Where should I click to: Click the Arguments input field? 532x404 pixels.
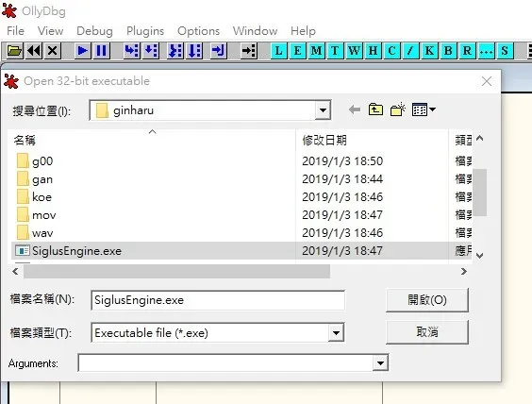[x=225, y=362]
